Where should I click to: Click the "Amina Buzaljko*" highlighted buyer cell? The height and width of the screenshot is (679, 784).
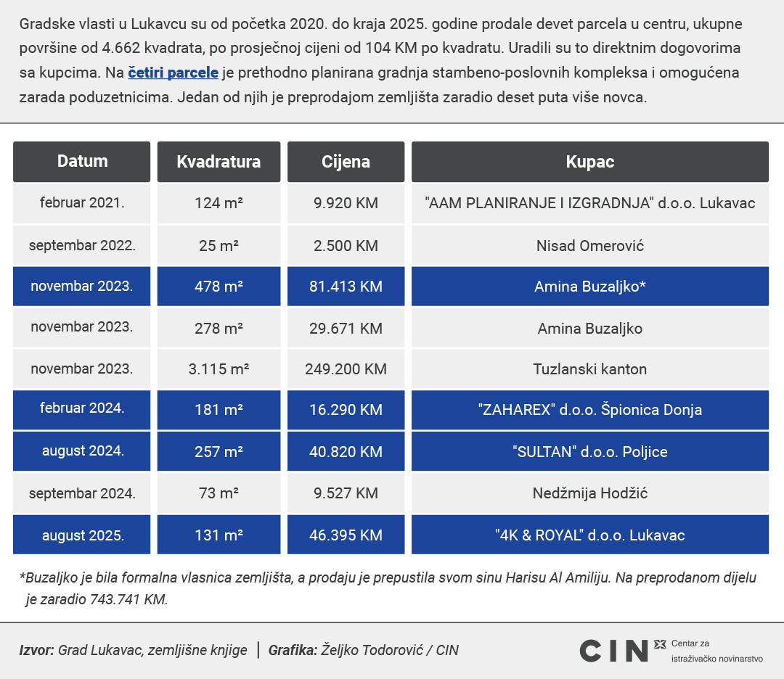click(x=589, y=287)
